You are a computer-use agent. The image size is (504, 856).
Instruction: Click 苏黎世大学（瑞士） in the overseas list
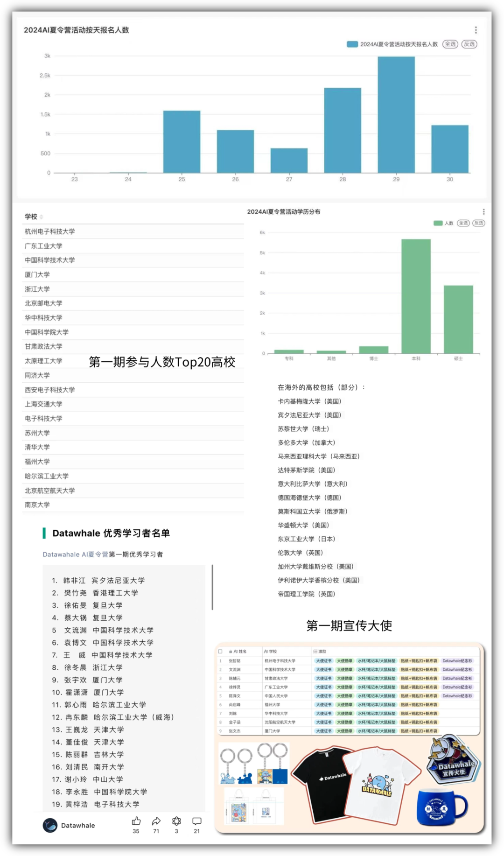(304, 429)
